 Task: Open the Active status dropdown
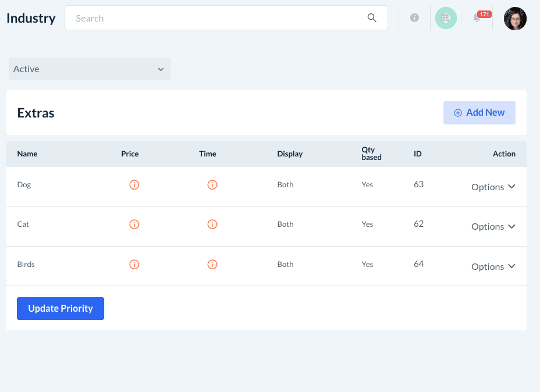pos(90,69)
